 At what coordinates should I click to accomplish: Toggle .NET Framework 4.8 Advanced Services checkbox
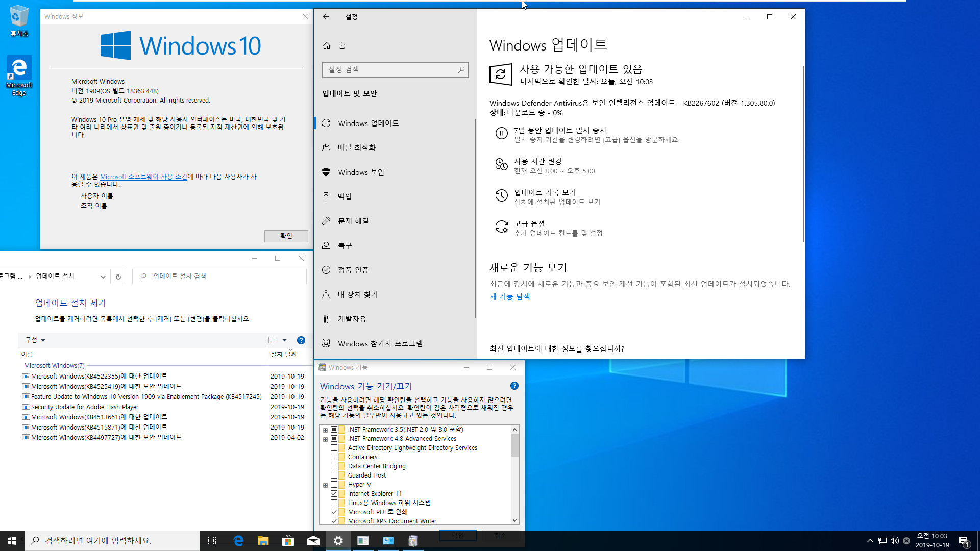coord(334,439)
